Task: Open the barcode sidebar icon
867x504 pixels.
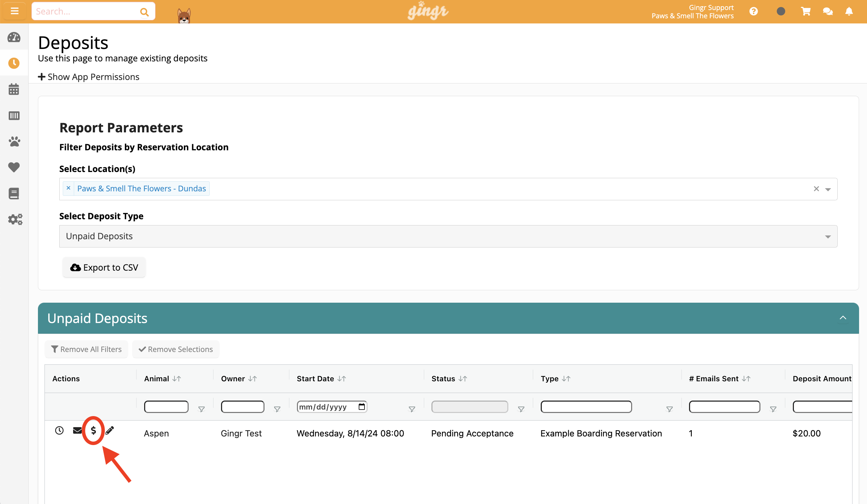Action: [x=14, y=115]
